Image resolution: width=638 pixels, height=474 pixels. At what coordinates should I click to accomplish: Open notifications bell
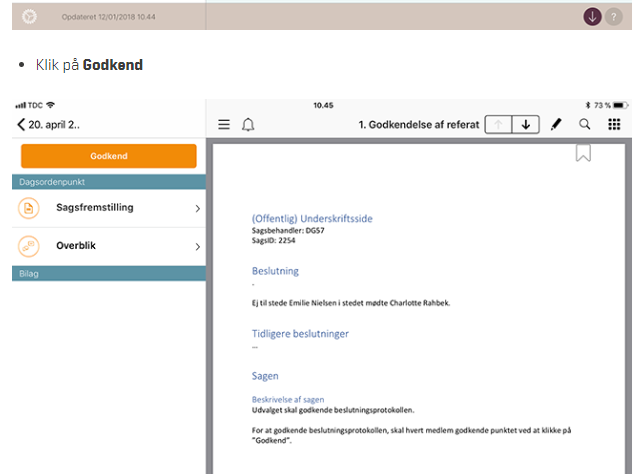(x=248, y=125)
